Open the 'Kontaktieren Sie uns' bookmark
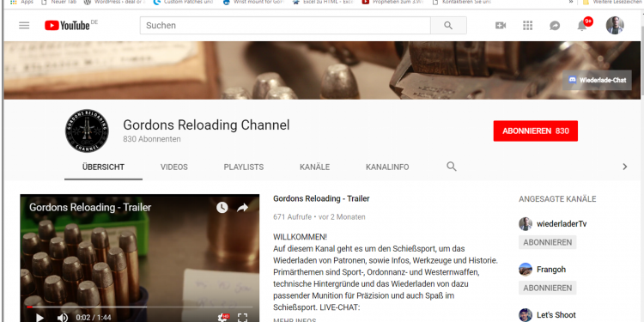Viewport: 644px width, 322px height. tap(462, 2)
